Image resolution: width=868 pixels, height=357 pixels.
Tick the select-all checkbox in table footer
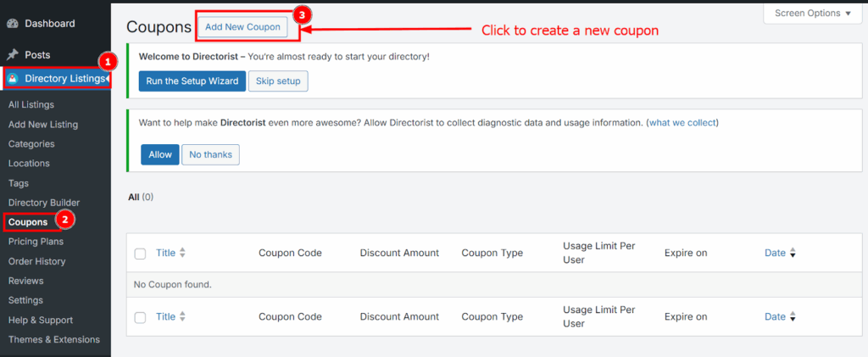pyautogui.click(x=141, y=317)
